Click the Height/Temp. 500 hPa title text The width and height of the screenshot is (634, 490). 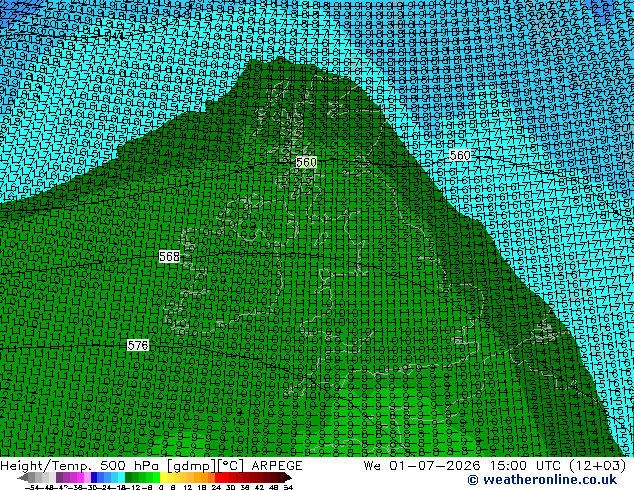point(81,466)
